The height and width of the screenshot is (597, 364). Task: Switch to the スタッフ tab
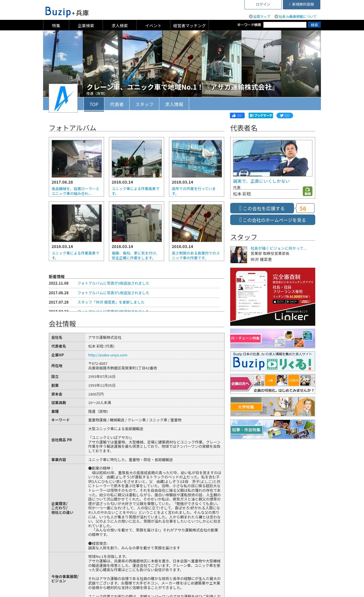(144, 104)
